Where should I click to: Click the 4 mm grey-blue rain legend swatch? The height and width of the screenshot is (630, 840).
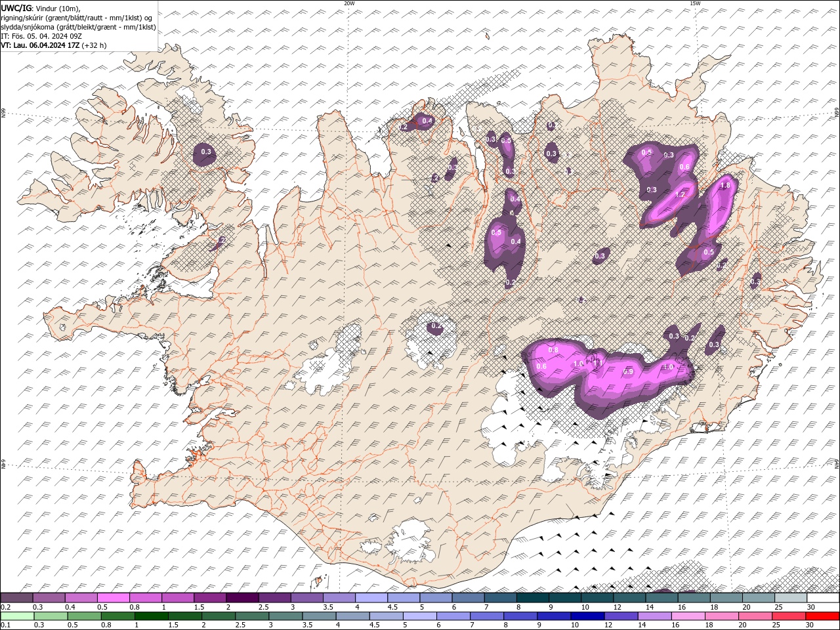(x=352, y=616)
